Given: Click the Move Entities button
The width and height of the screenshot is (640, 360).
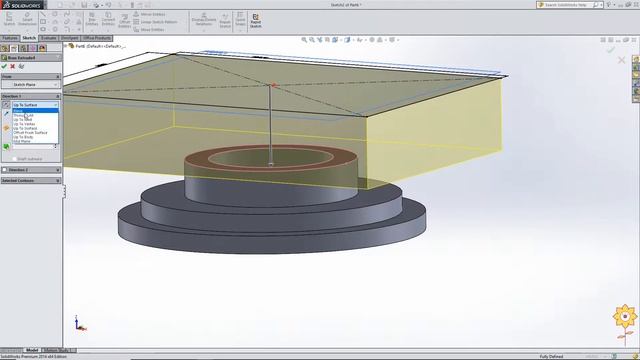Looking at the screenshot, I should 149,29.
